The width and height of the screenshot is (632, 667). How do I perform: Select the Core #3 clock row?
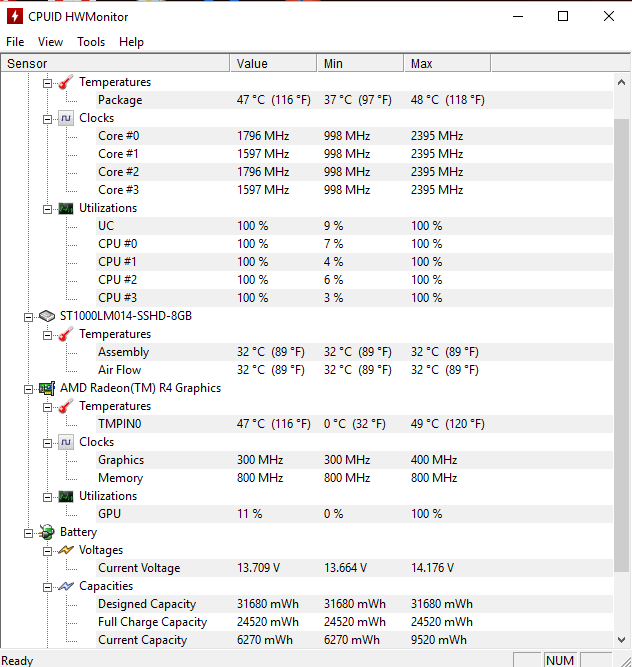point(354,190)
